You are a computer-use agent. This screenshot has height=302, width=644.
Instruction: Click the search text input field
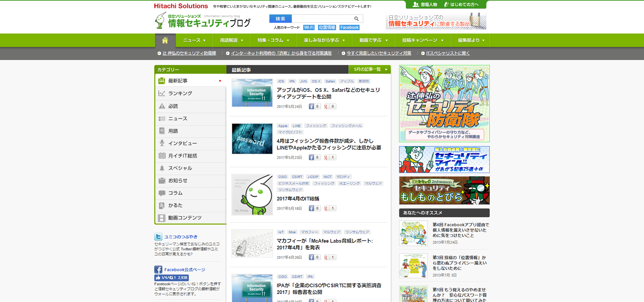(x=322, y=19)
